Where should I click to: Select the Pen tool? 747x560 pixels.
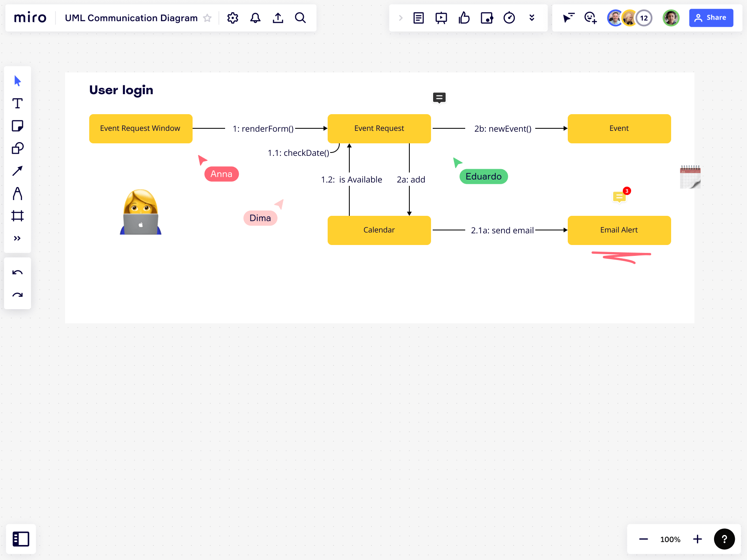point(18,193)
